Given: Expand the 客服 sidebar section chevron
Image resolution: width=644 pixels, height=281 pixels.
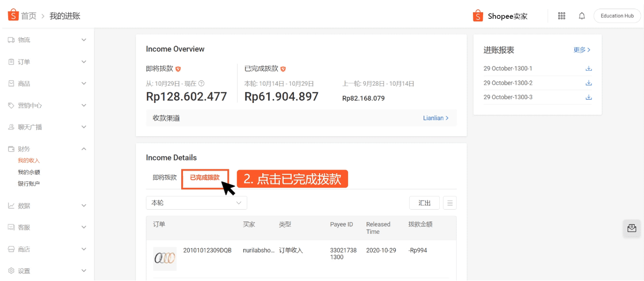Looking at the screenshot, I should tap(84, 227).
